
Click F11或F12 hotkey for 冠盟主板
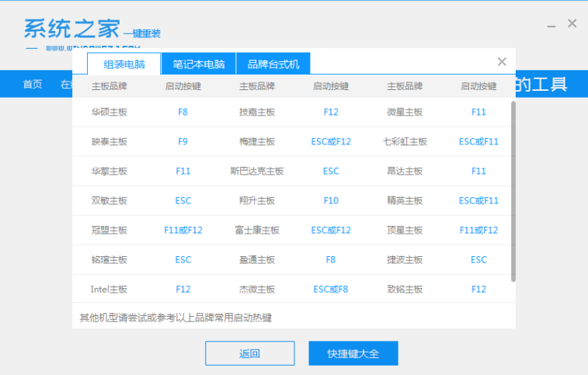183,230
